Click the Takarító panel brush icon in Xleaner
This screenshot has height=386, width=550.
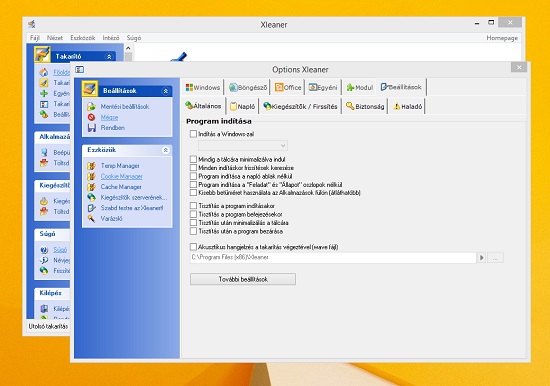42,55
